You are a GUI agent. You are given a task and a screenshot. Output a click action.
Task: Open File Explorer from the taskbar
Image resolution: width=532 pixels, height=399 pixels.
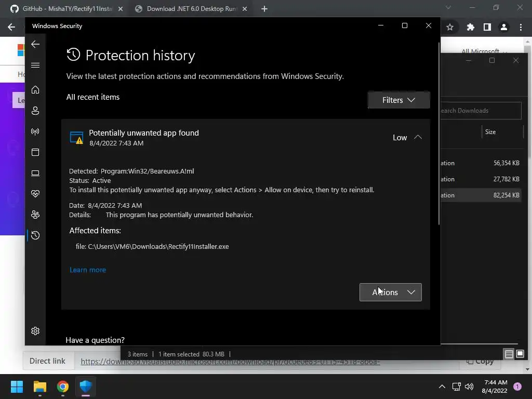click(x=39, y=387)
